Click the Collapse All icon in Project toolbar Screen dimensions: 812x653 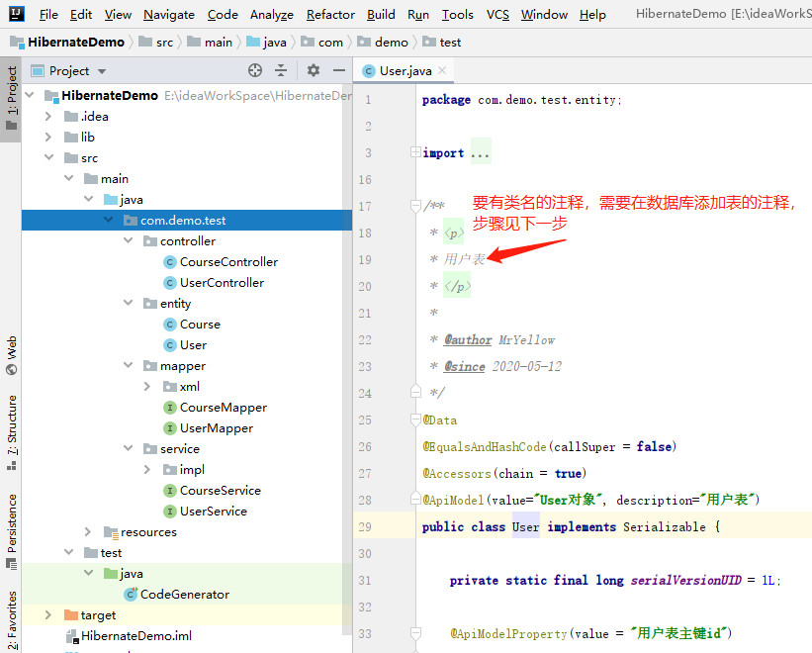coord(279,70)
